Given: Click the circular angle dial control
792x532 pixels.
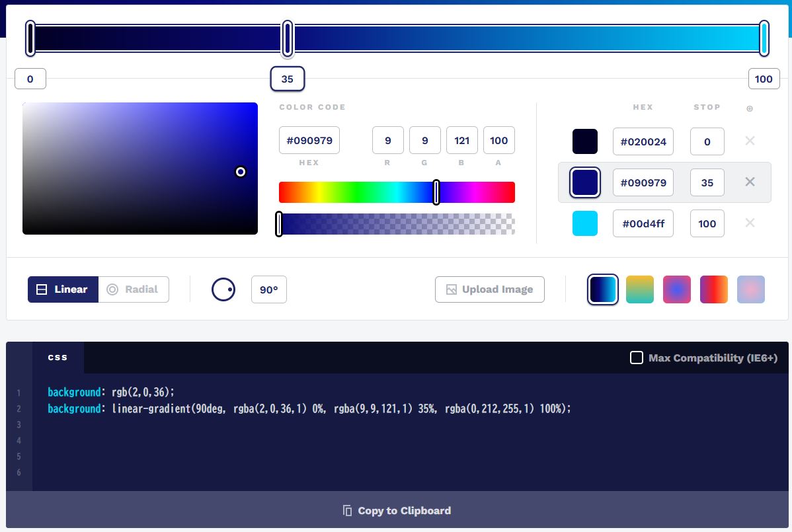Looking at the screenshot, I should [223, 289].
